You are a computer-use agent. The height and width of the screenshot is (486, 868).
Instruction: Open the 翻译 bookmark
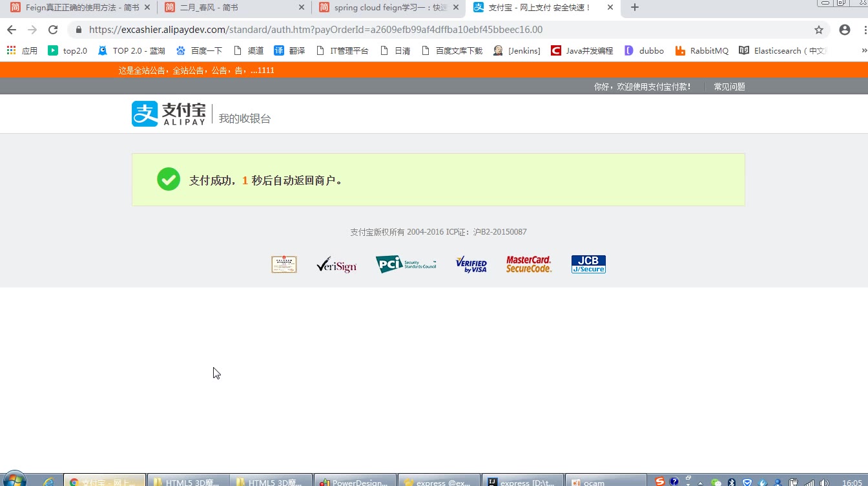pyautogui.click(x=289, y=50)
